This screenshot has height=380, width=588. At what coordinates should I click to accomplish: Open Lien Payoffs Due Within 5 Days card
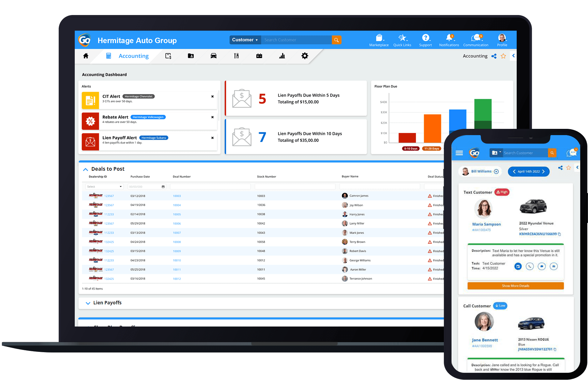click(296, 99)
